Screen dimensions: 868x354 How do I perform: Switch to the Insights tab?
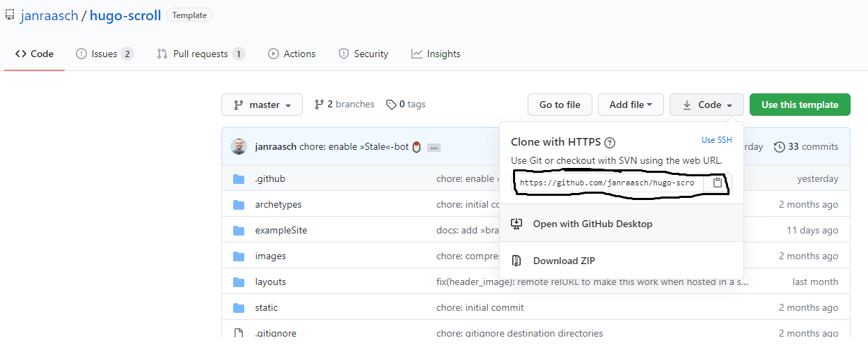(436, 54)
